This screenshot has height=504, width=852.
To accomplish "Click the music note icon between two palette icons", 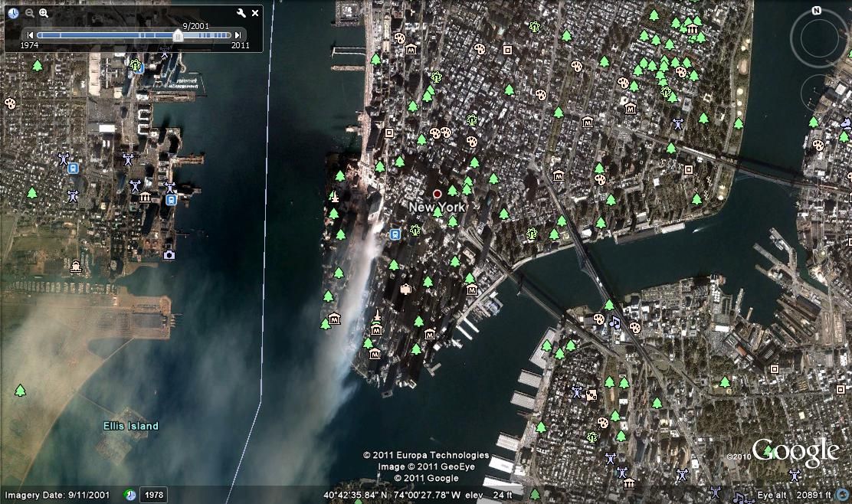I will click(x=614, y=322).
